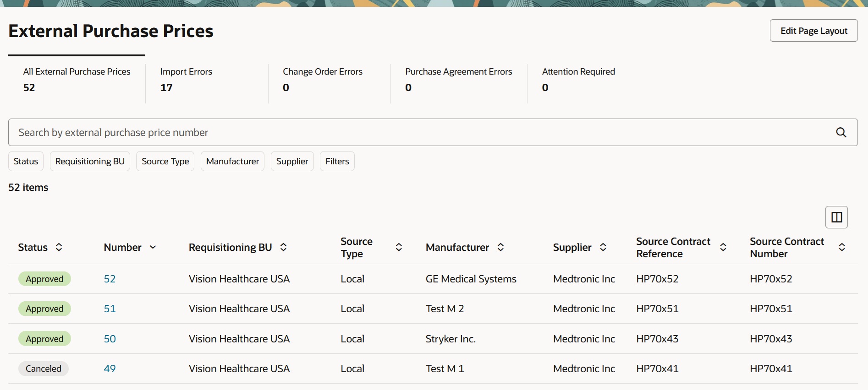Screen dimensions: 868x390
Task: Sort by Source Type arrows
Action: click(399, 247)
